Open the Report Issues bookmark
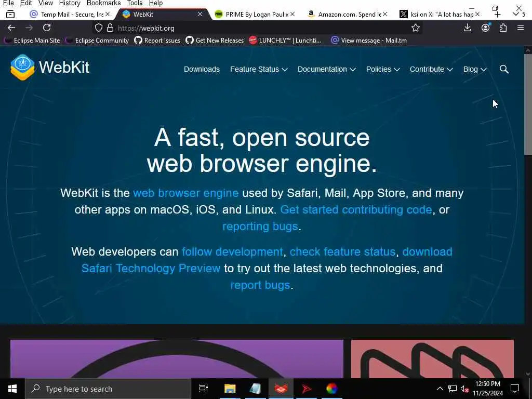The width and height of the screenshot is (532, 399). [157, 41]
